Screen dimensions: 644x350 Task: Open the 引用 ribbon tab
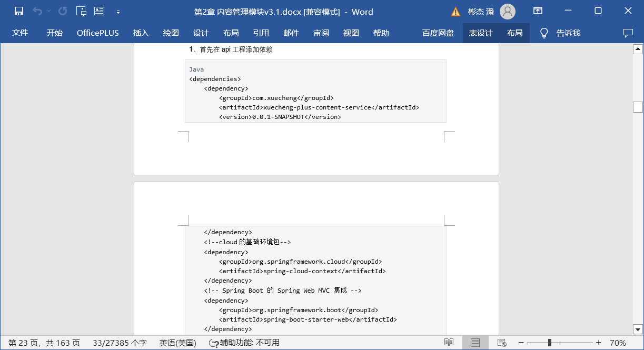[261, 33]
